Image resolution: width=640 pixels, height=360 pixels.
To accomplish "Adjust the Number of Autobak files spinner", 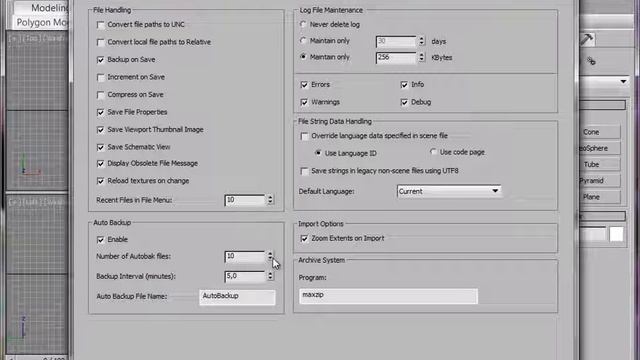I will pyautogui.click(x=270, y=256).
